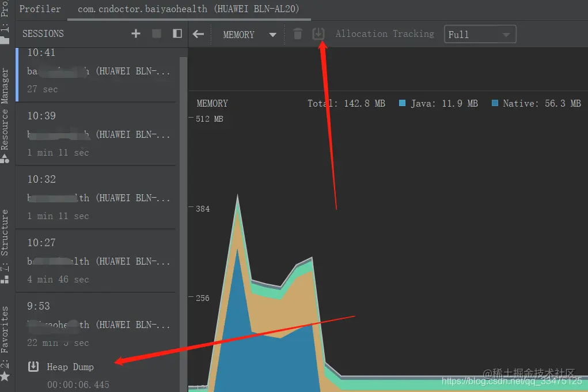The image size is (588, 392).
Task: Open the Full allocation tracking dropdown
Action: pyautogui.click(x=480, y=34)
